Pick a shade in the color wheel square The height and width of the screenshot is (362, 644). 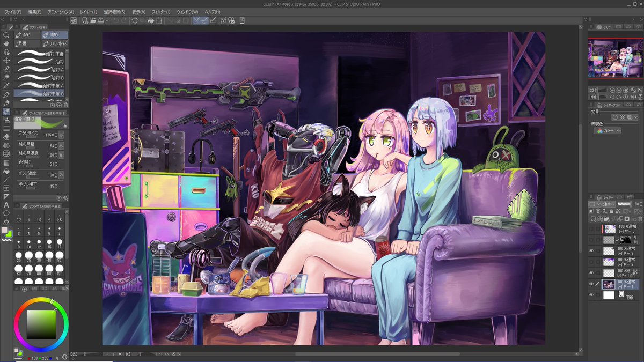coord(41,324)
